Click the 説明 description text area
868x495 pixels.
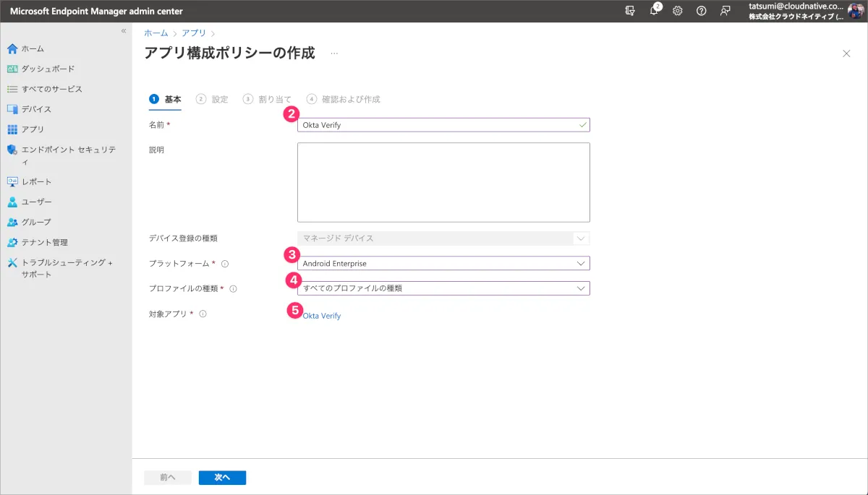click(443, 182)
